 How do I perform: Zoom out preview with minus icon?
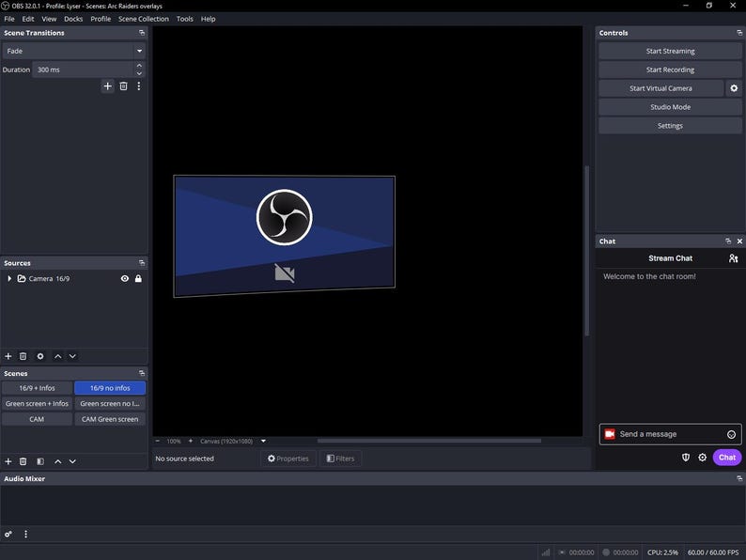(x=158, y=441)
